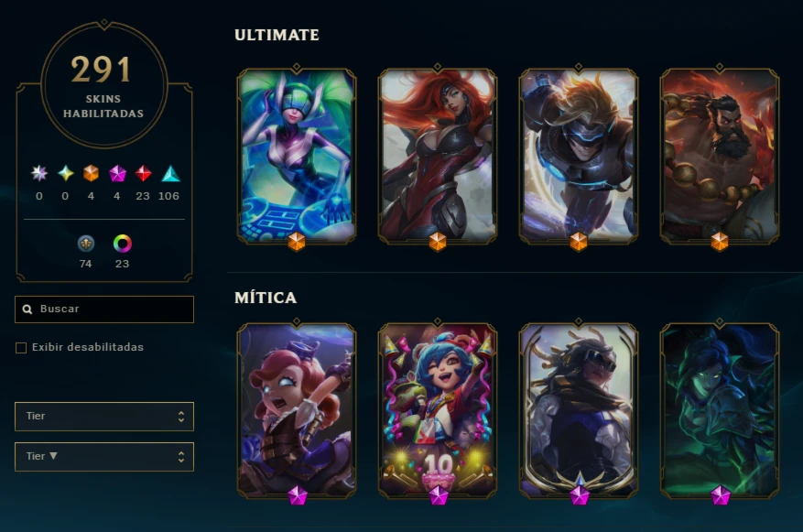Click the Buscar search field
803x532 pixels.
tap(104, 309)
